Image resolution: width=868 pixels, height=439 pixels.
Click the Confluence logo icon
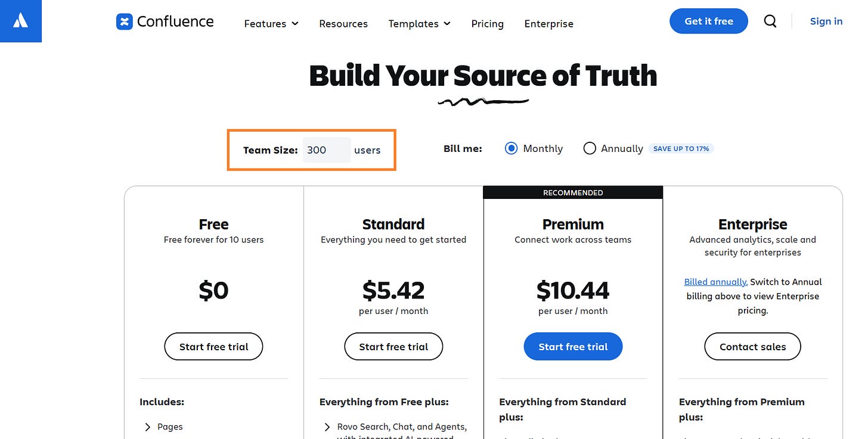[125, 22]
